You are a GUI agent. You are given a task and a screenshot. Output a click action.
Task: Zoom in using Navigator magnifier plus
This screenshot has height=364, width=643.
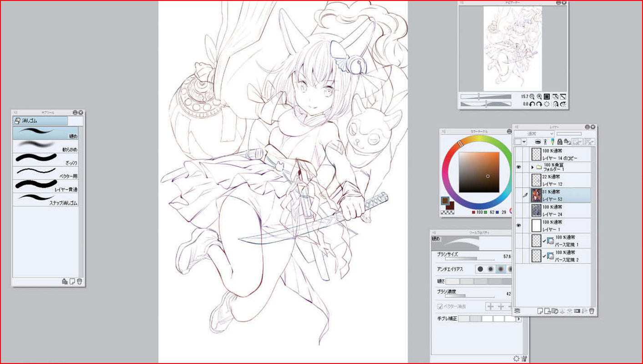[x=539, y=97]
